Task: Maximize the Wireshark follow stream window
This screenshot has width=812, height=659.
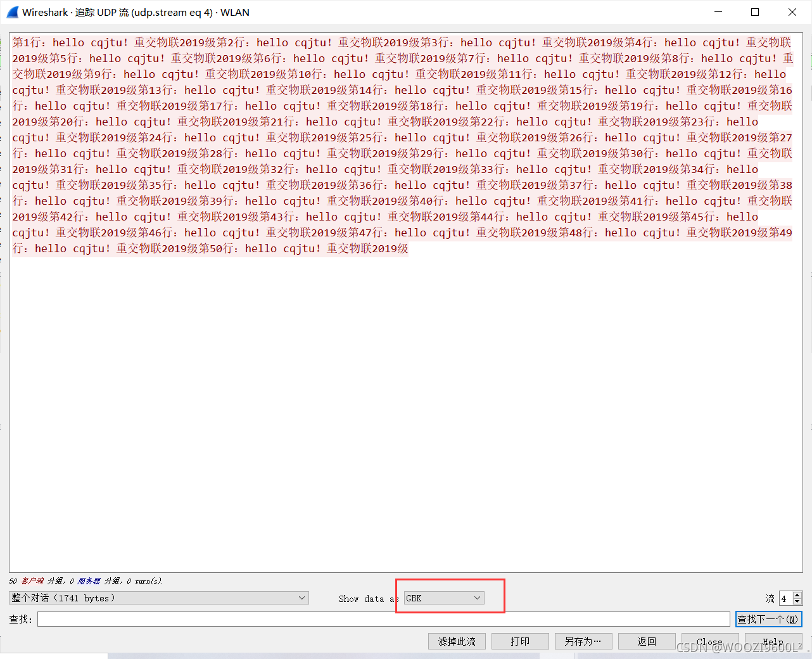Action: tap(755, 12)
